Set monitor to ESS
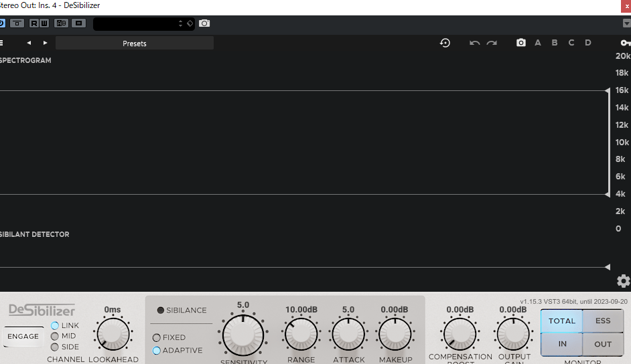This screenshot has height=364, width=631. tap(603, 321)
